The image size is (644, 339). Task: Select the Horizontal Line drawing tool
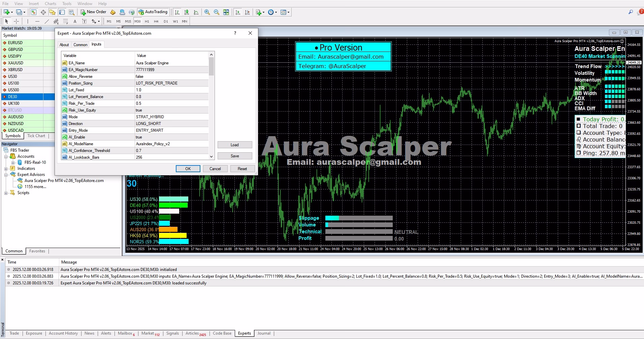[37, 21]
